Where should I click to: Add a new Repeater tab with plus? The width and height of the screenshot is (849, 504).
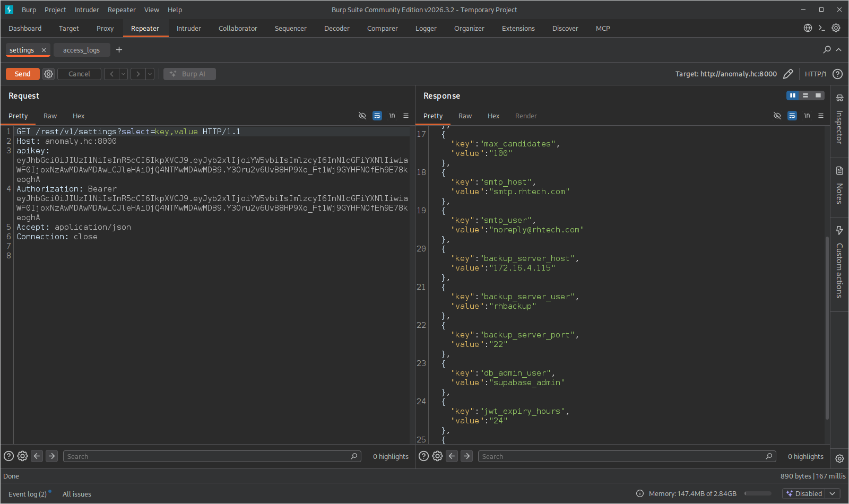click(119, 50)
